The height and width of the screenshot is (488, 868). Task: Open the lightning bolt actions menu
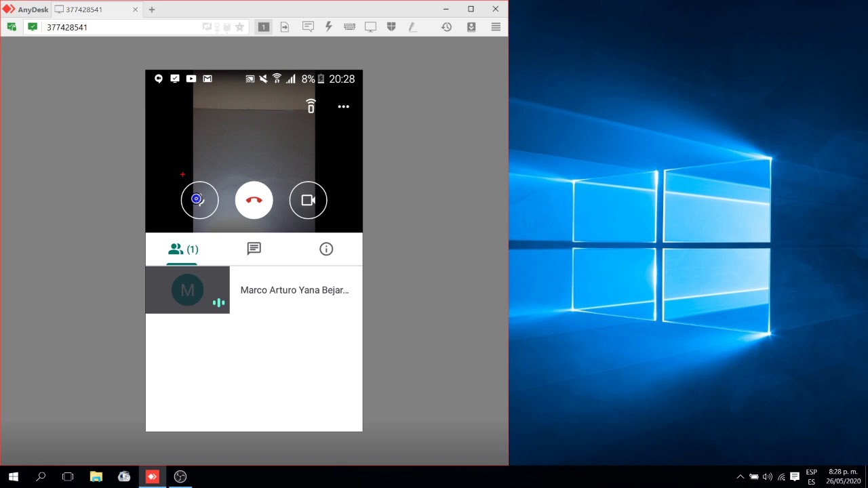pos(329,27)
